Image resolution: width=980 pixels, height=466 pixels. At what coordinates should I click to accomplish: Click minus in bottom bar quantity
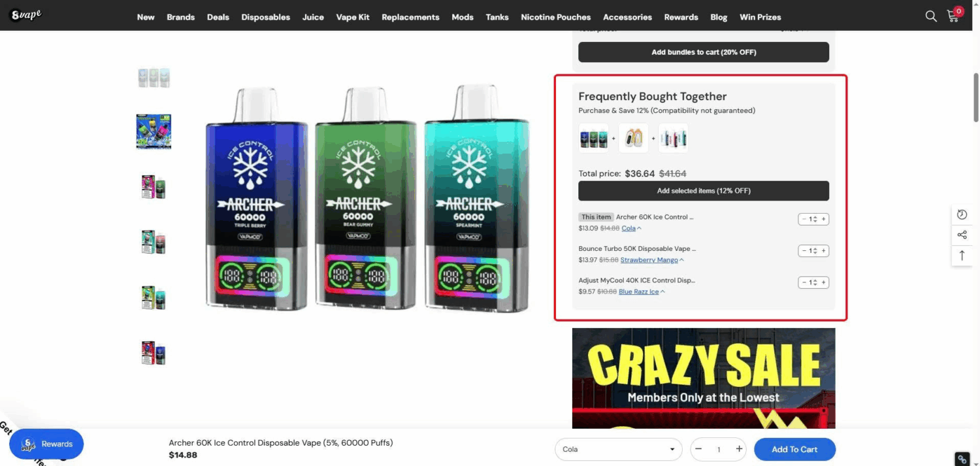698,449
